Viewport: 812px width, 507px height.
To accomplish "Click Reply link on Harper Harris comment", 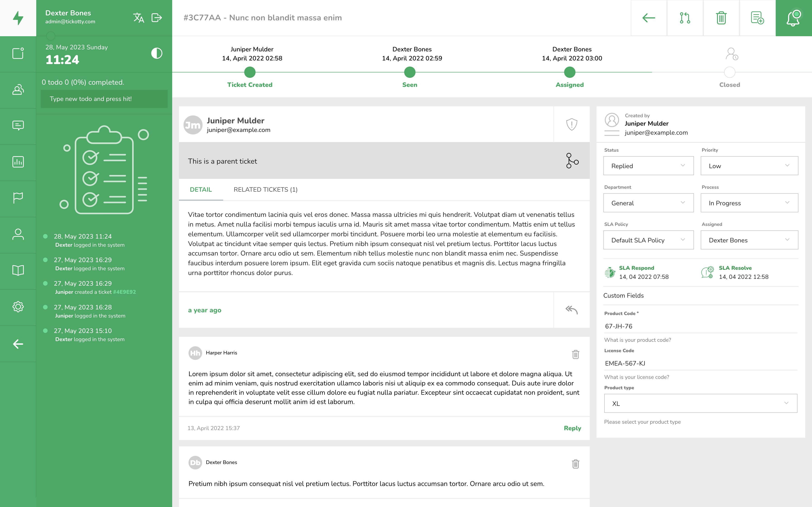I will click(572, 428).
